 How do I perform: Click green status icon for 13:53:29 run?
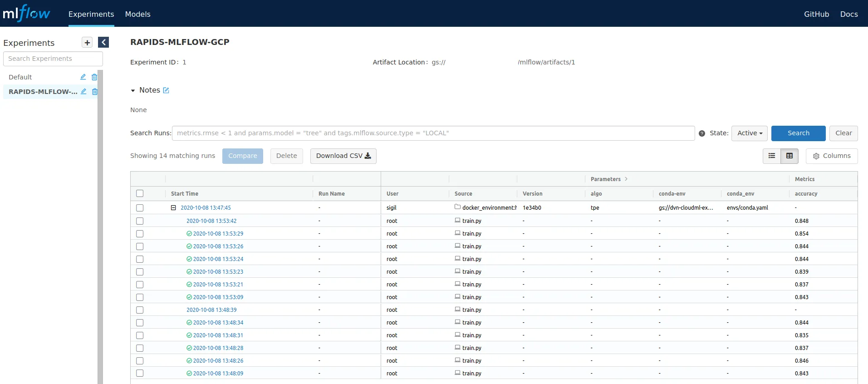[189, 234]
